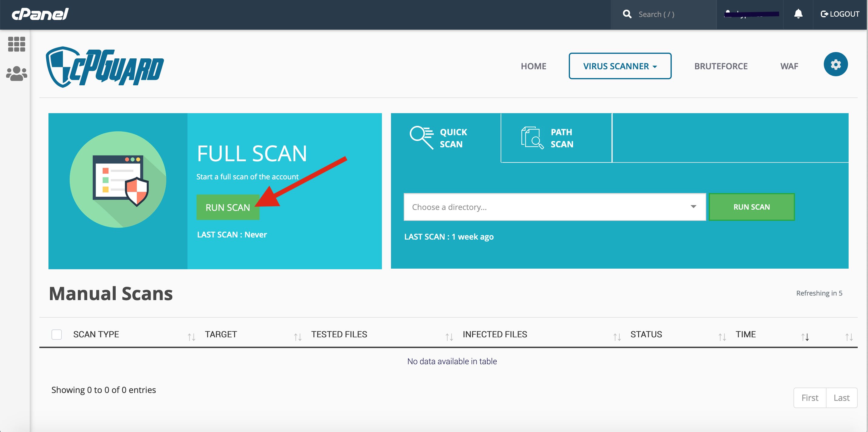Focus the cPanel search field

click(664, 14)
